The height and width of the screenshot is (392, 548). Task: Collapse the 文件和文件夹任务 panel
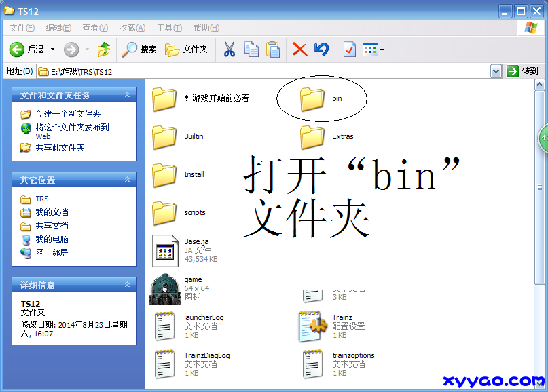[128, 94]
